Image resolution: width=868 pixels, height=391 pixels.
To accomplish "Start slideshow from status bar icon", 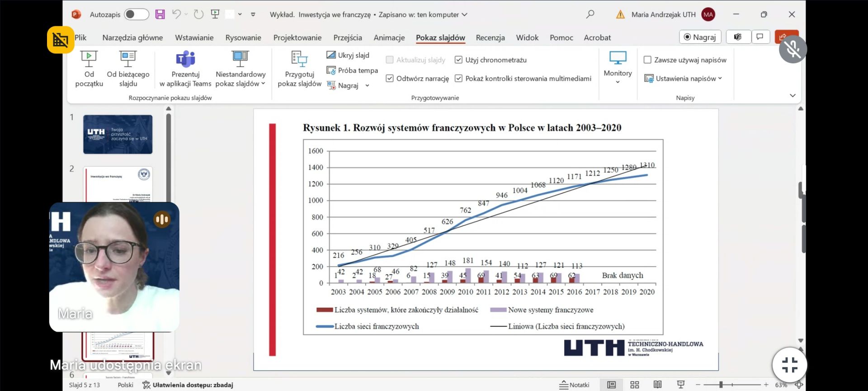I will tap(680, 385).
